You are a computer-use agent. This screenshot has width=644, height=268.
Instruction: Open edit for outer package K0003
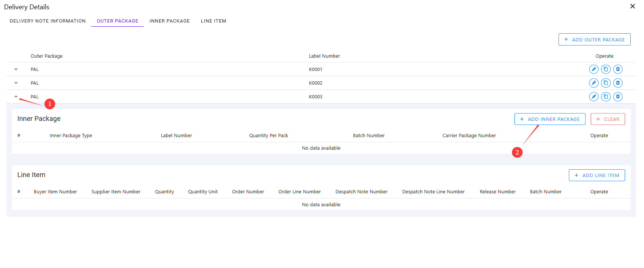pos(594,96)
